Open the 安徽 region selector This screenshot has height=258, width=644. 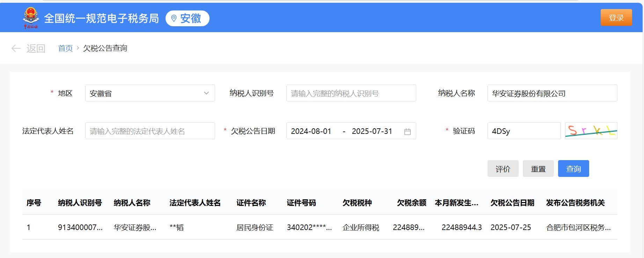pos(188,18)
